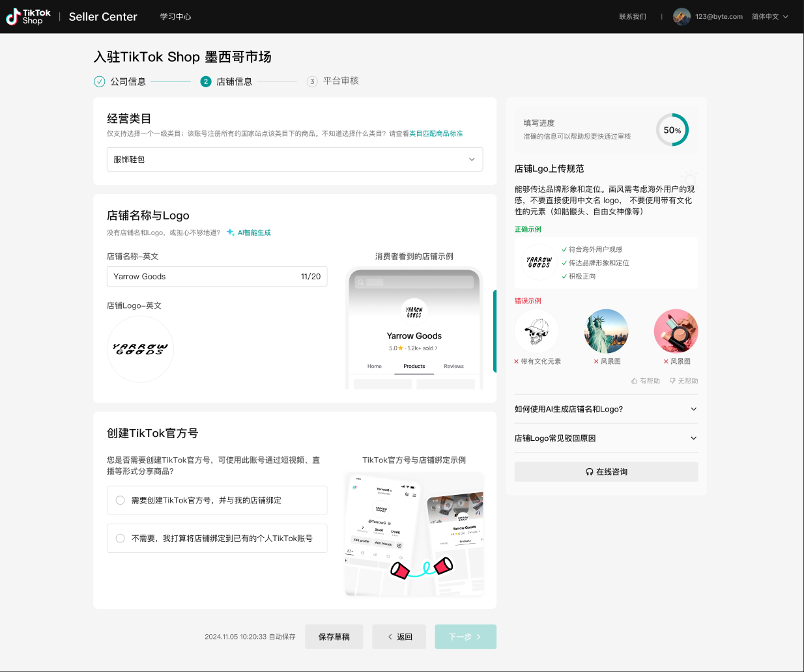Click the 50% progress ring
The width and height of the screenshot is (804, 672).
672,130
